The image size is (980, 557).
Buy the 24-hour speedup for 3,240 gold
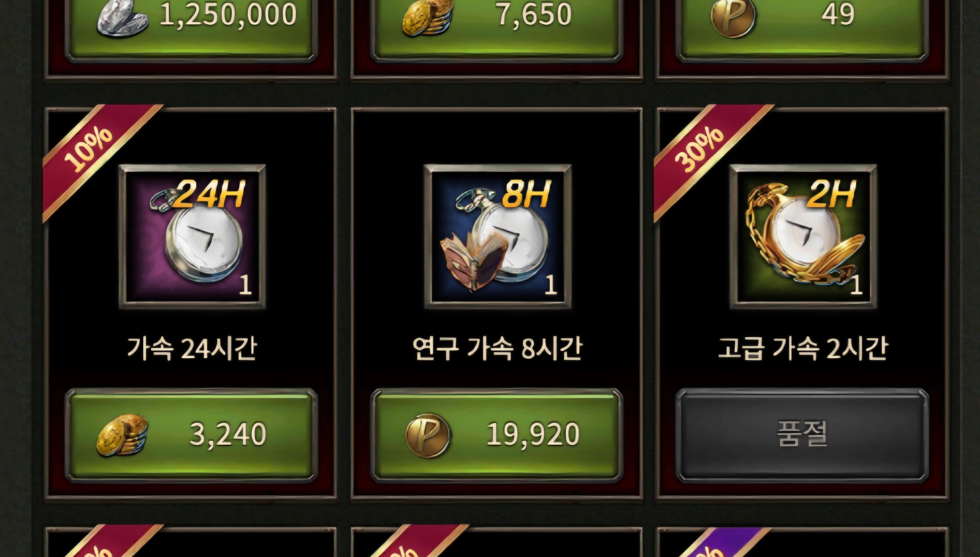click(x=191, y=435)
